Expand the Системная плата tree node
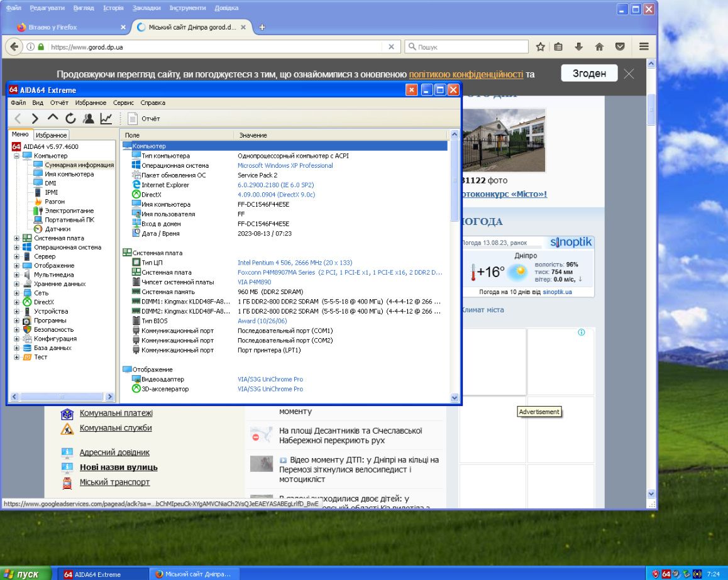 click(17, 238)
